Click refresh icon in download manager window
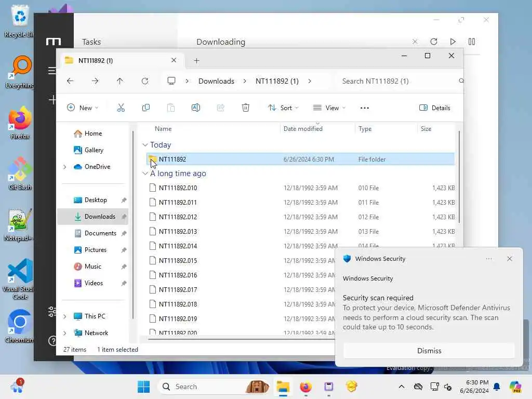Viewport: 532px width, 399px height. pos(434,42)
